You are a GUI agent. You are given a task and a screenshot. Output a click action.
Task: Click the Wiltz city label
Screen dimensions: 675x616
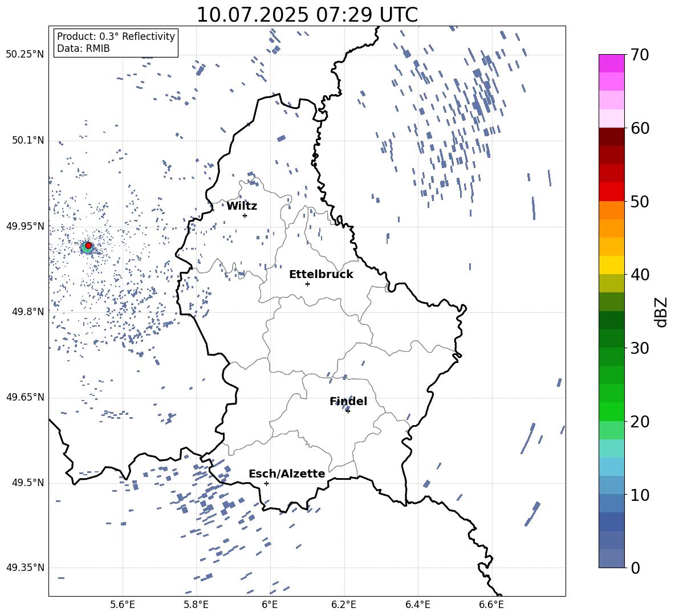(x=242, y=206)
